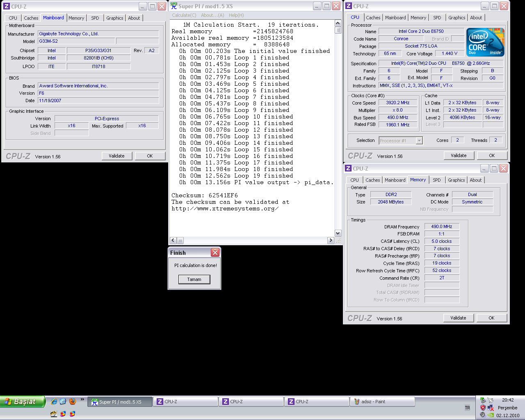The image size is (525, 420).
Task: Select CPU tab in Memory CPU-Z window
Action: click(x=354, y=180)
